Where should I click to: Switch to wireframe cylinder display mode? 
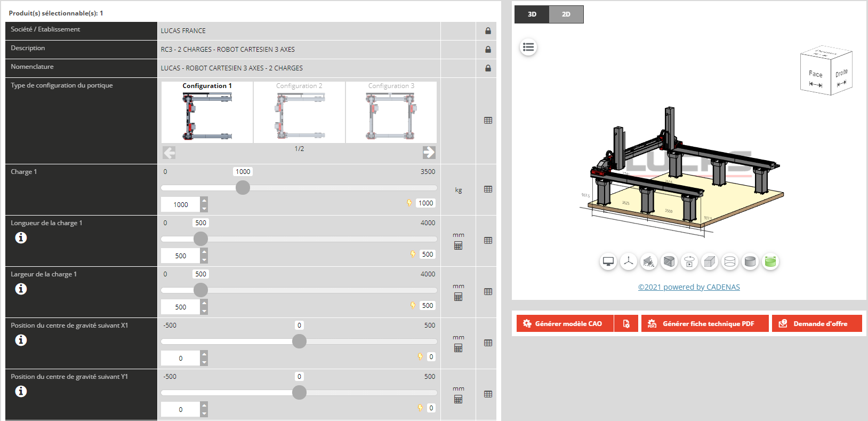pyautogui.click(x=730, y=261)
